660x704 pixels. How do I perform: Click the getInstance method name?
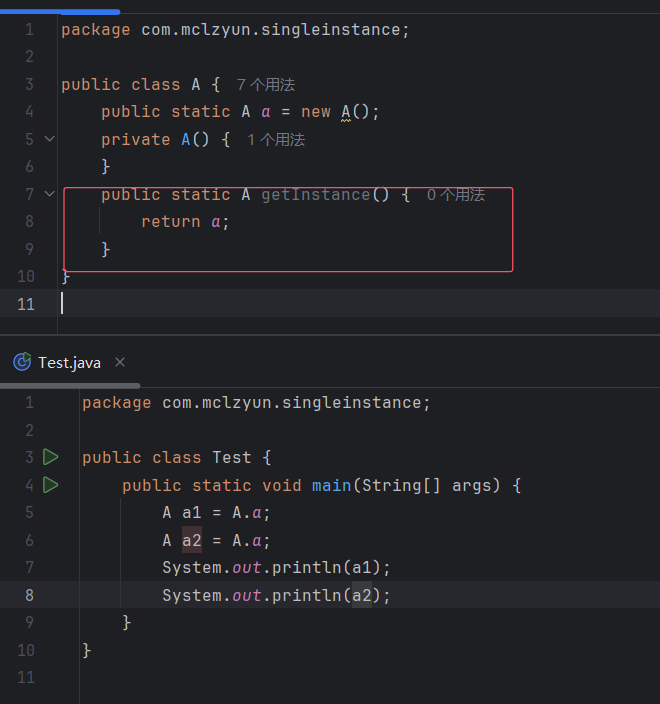[316, 194]
